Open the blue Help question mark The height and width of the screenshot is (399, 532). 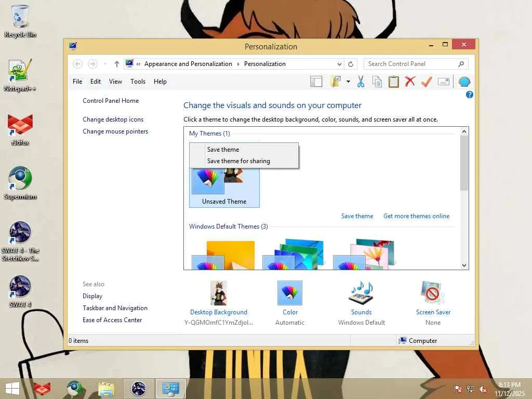point(470,95)
